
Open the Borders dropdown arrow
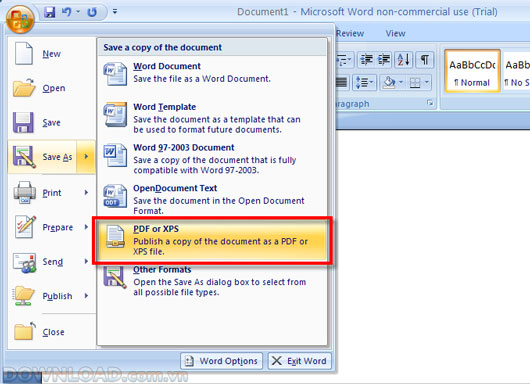[427, 82]
